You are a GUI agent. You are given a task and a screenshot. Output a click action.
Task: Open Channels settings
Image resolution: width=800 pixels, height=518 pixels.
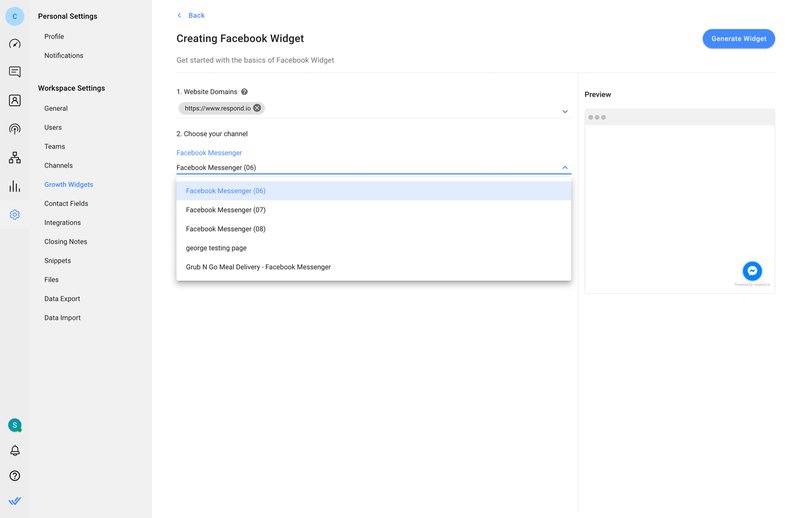coord(59,165)
